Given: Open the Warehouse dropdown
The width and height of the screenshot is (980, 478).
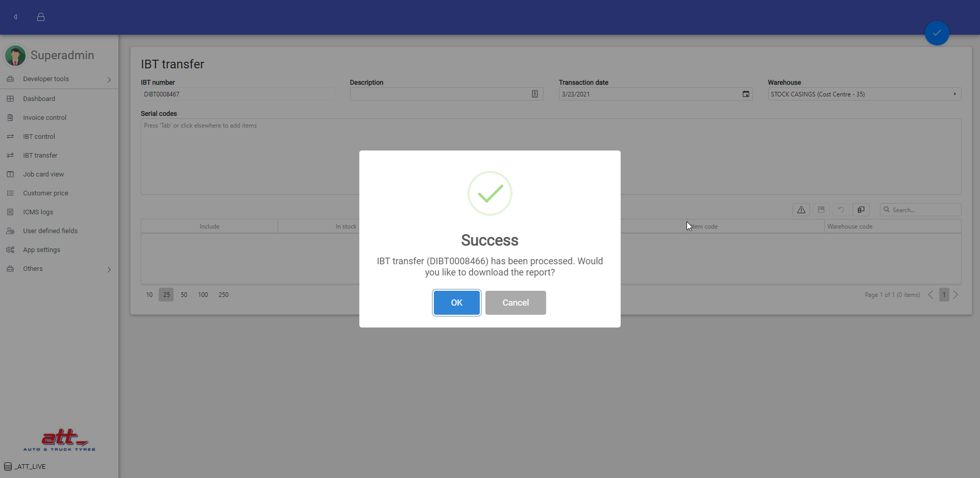Looking at the screenshot, I should click(x=954, y=94).
